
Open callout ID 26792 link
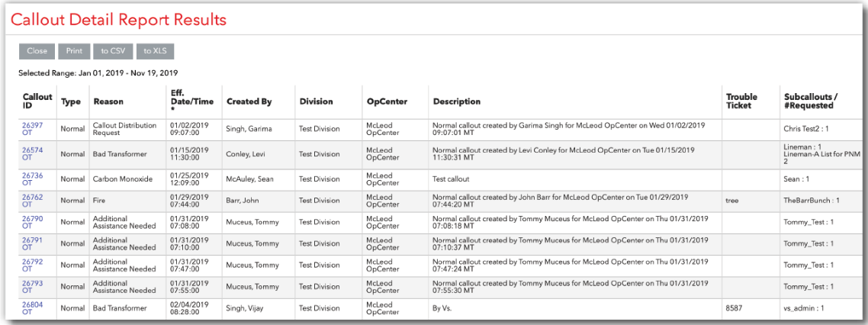pos(31,261)
